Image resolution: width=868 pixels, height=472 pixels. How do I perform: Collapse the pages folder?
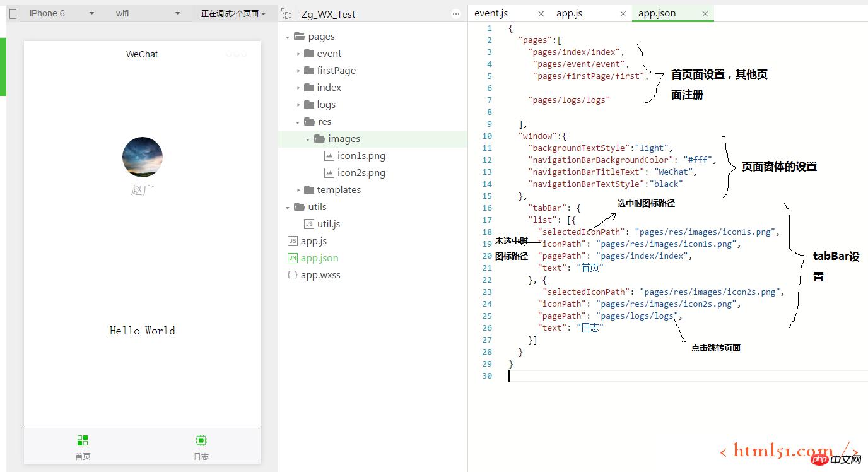coord(288,37)
